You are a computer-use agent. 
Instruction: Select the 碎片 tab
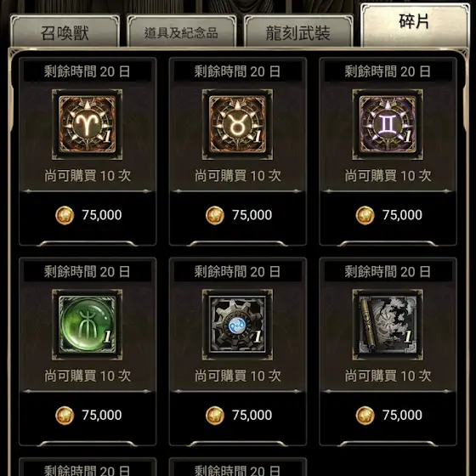tap(415, 25)
